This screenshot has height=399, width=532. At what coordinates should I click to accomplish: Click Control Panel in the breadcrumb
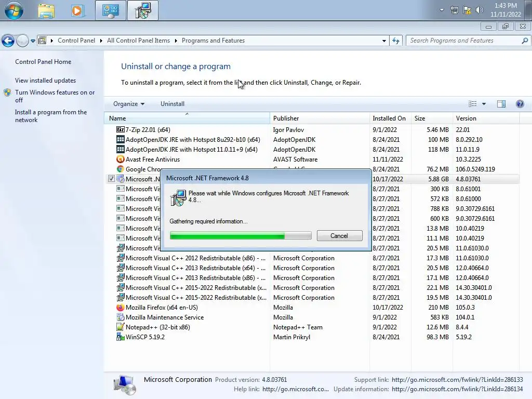coord(76,41)
